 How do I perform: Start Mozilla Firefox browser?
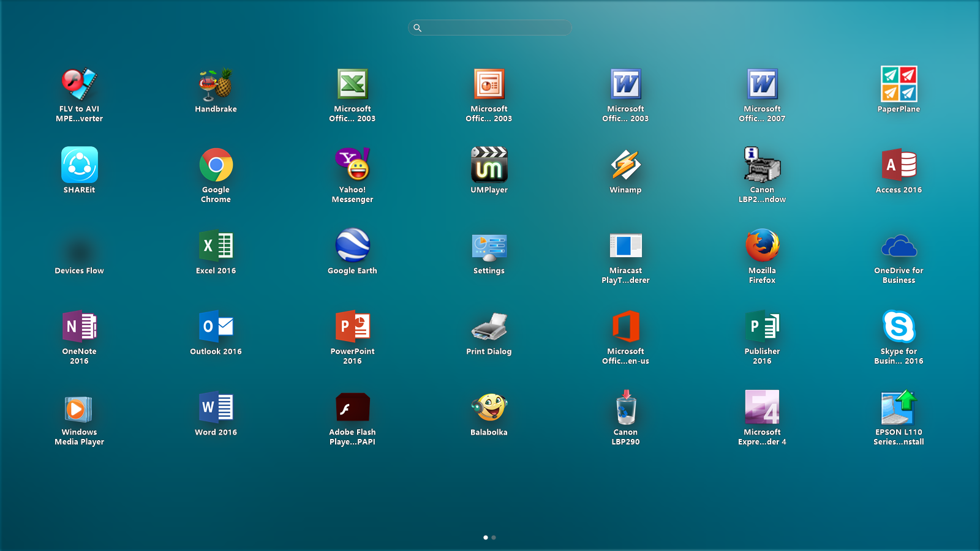coord(762,247)
